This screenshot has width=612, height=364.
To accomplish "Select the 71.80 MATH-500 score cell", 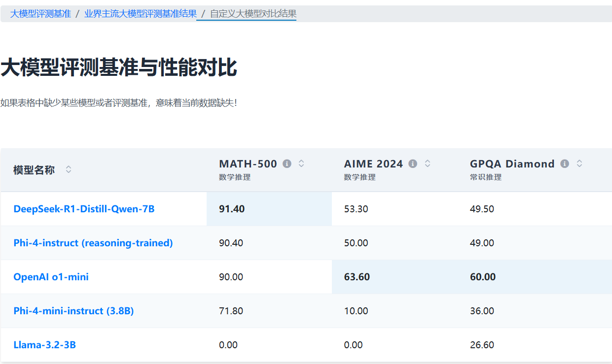I will click(269, 311).
